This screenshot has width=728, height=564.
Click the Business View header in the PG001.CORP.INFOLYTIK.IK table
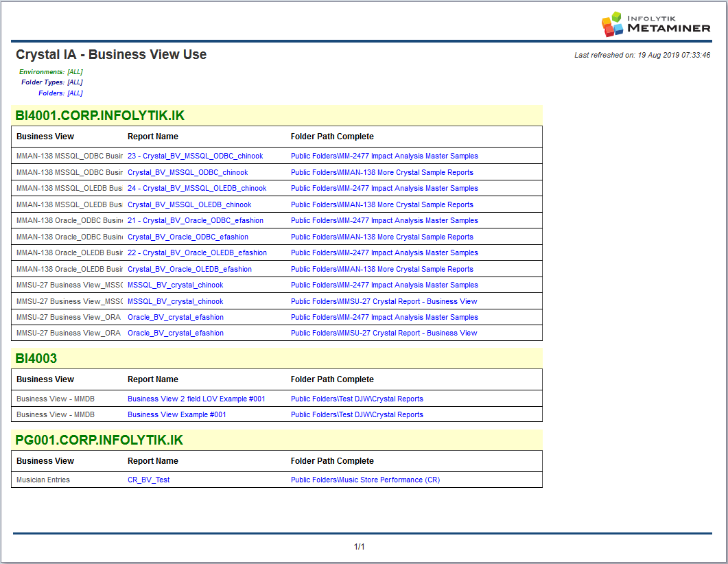(45, 461)
